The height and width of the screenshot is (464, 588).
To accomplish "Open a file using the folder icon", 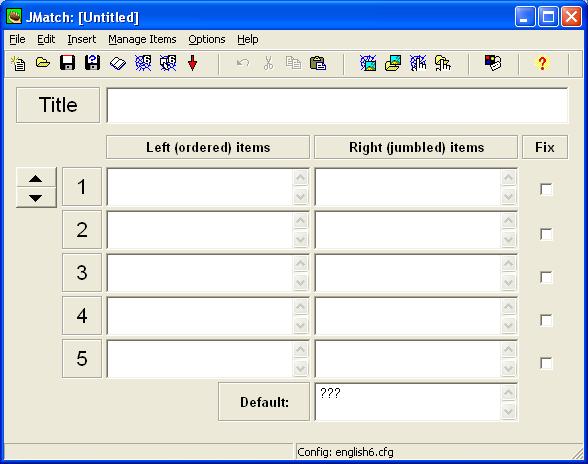I will (x=43, y=63).
